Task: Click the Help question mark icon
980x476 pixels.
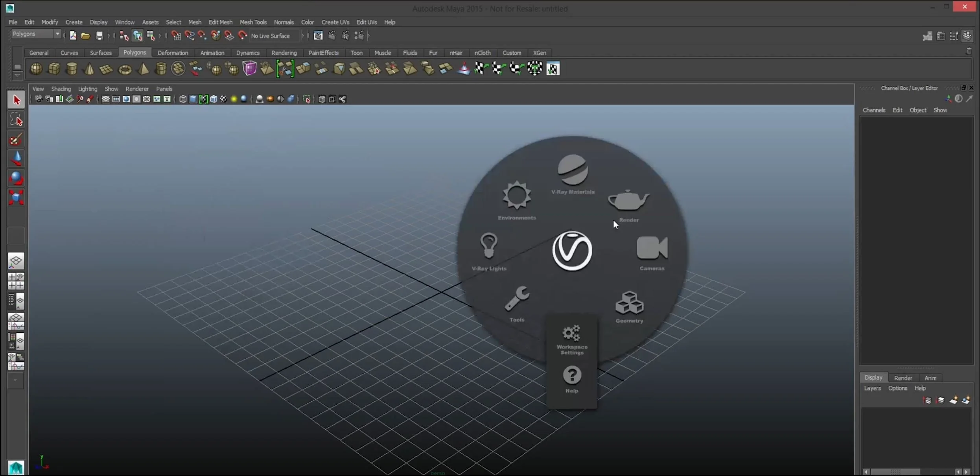Action: click(572, 375)
